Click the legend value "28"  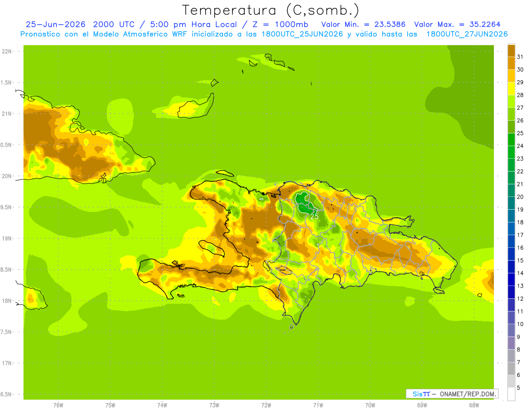520,95
